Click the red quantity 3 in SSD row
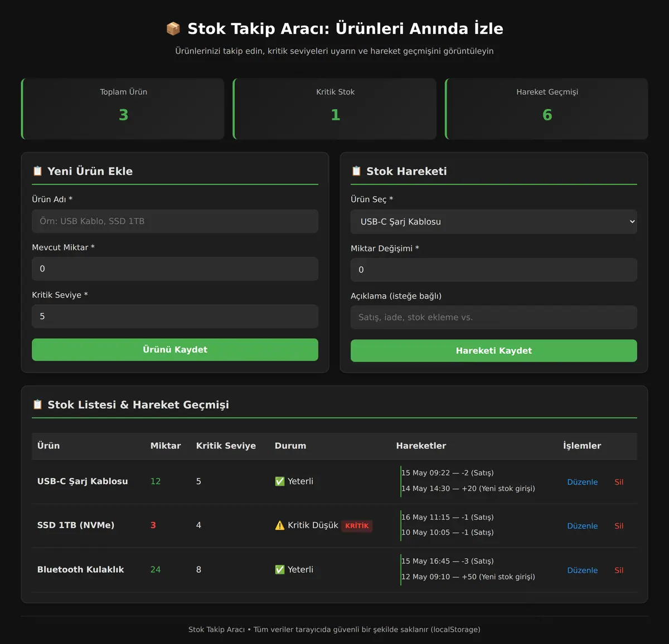 153,525
